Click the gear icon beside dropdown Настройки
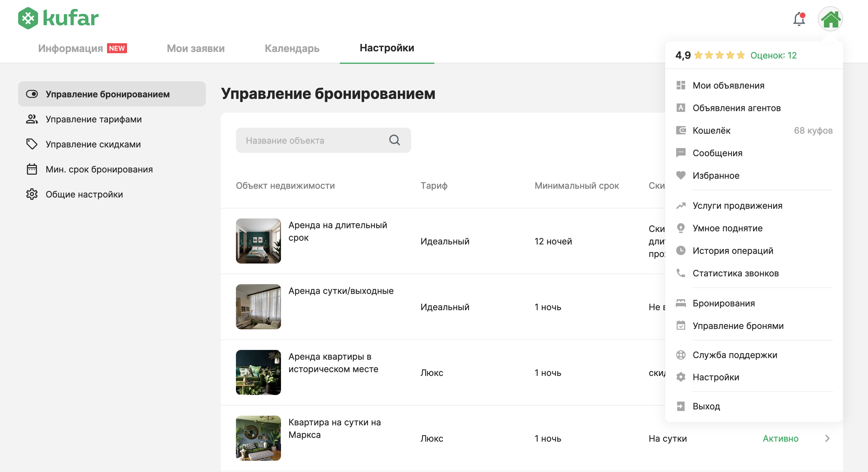Viewport: 868px width, 472px height. tap(681, 377)
